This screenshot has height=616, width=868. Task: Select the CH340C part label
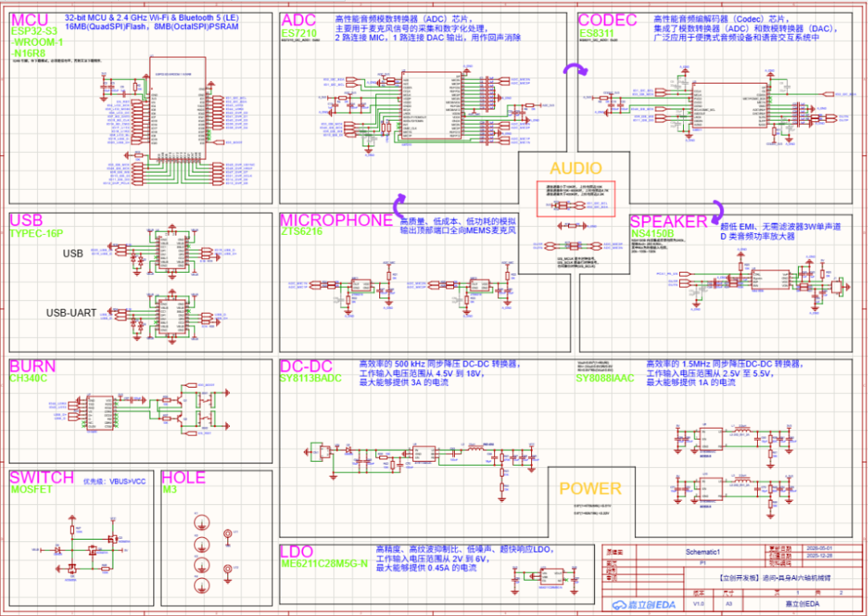[x=28, y=378]
